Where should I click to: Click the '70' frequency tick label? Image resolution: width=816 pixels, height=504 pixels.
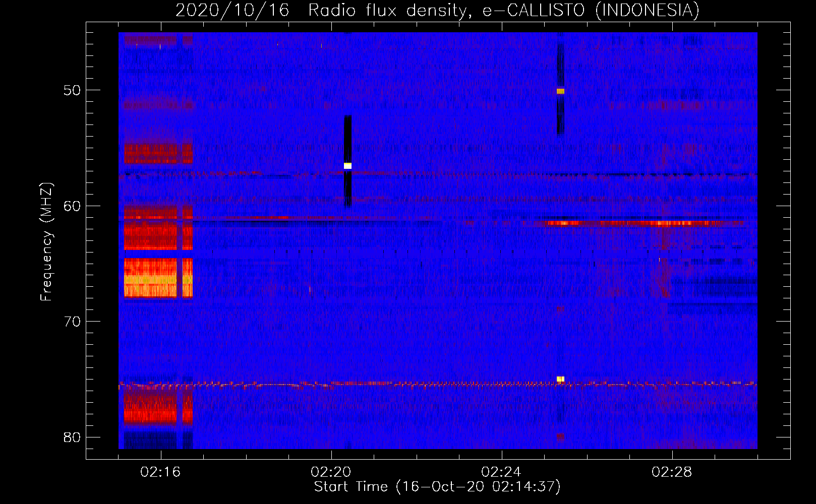click(72, 321)
